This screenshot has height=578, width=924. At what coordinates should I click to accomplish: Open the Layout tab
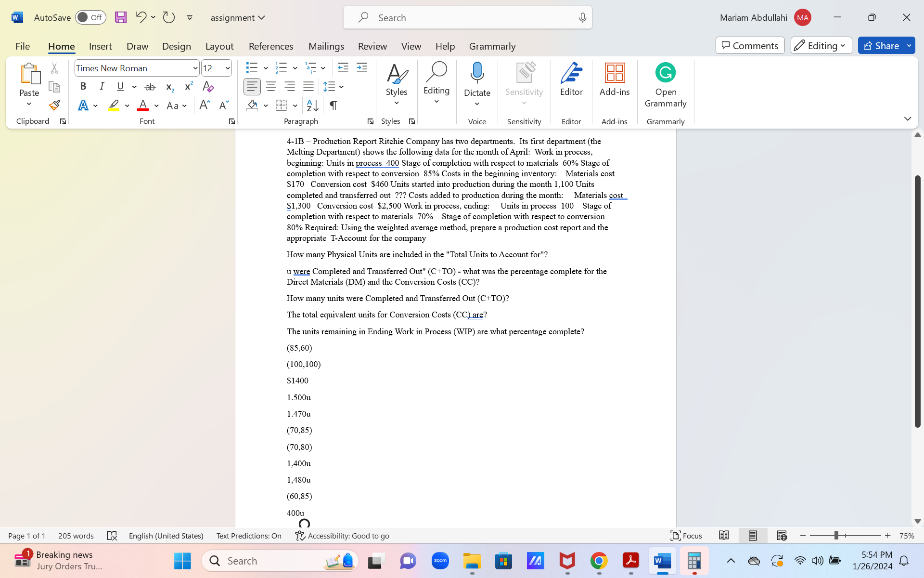[x=219, y=46]
